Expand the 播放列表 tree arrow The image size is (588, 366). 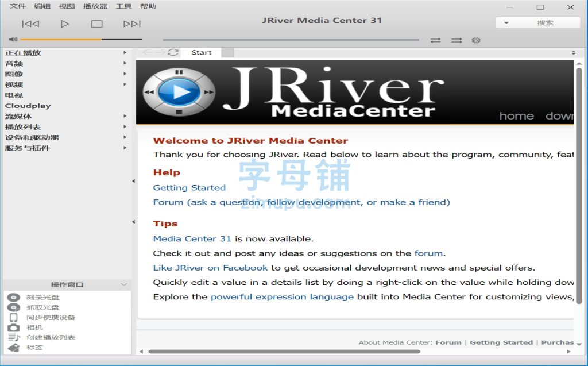coord(125,126)
